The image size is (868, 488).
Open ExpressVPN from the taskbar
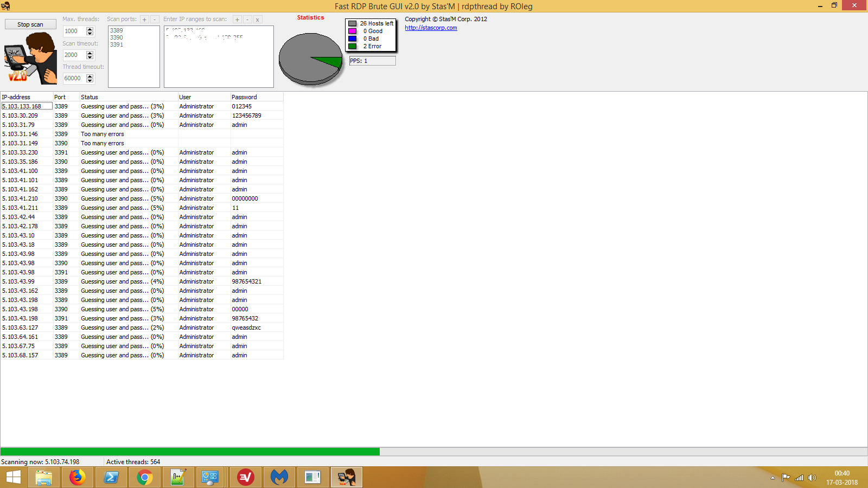coord(246,477)
